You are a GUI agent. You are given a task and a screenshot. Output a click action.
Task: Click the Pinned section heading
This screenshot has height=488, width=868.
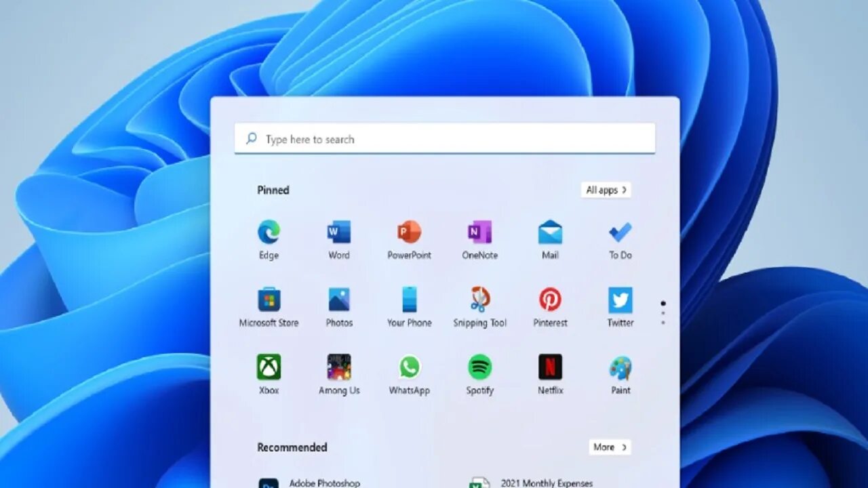pyautogui.click(x=273, y=190)
